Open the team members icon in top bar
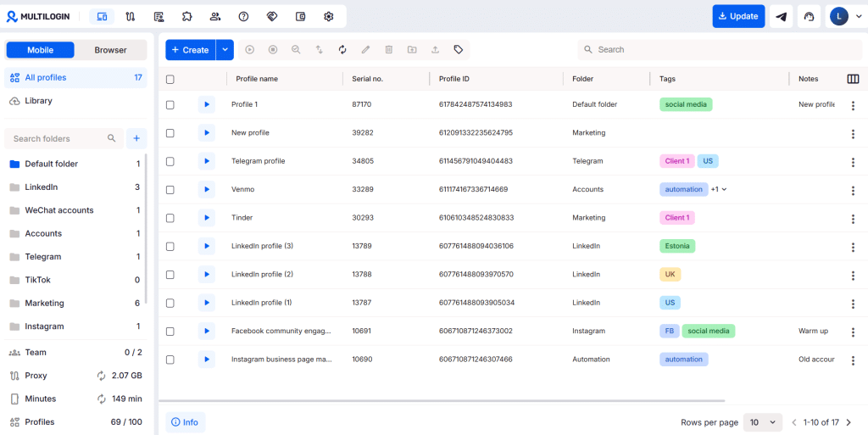Viewport: 868px width, 435px height. (x=215, y=17)
